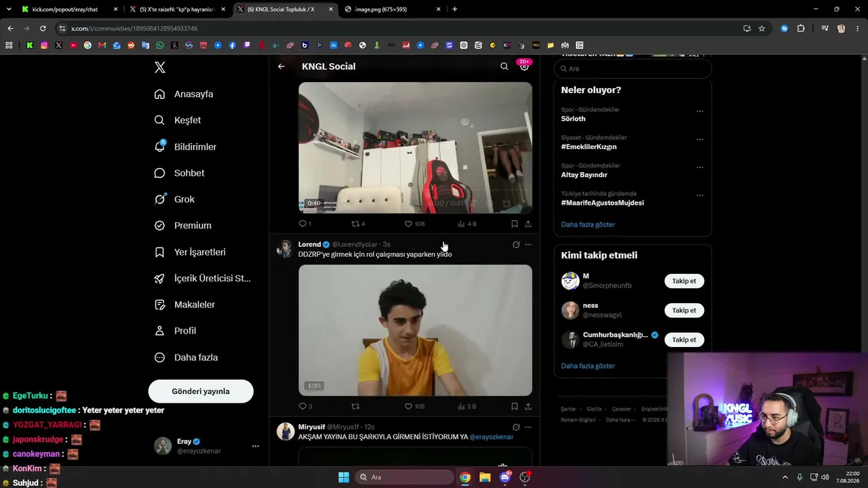This screenshot has width=868, height=488.
Task: Show more trends with Daha fazla göster
Action: click(x=588, y=224)
